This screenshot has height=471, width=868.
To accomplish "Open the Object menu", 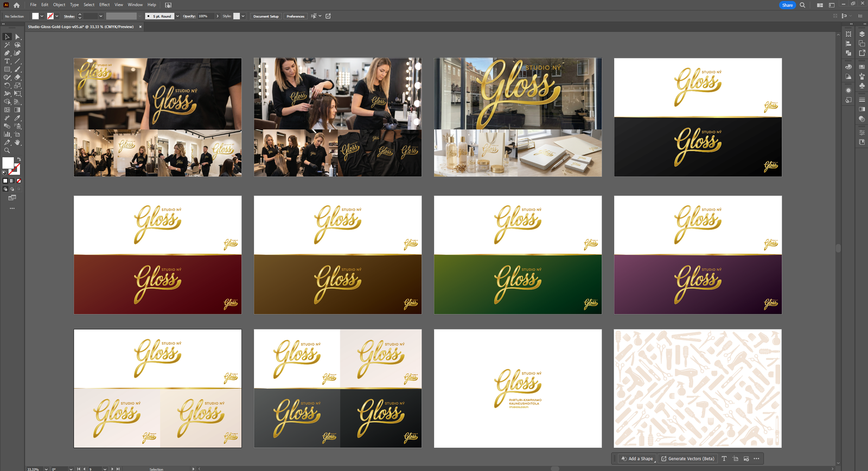I will point(59,5).
